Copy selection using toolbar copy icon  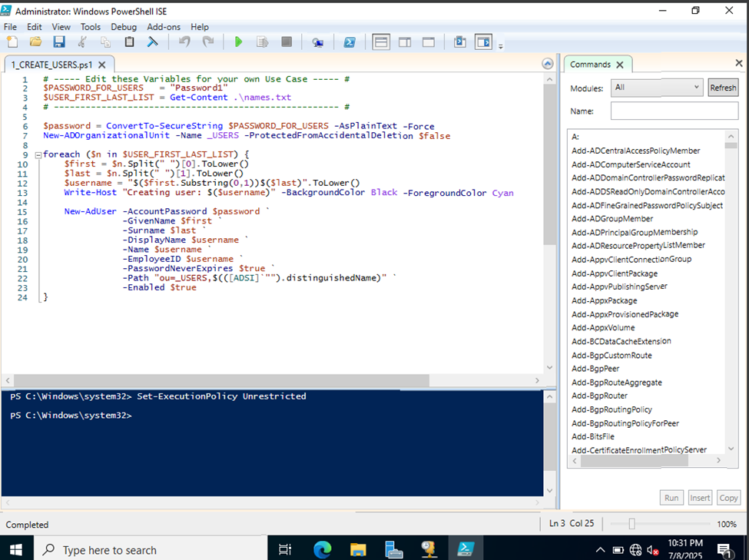105,42
